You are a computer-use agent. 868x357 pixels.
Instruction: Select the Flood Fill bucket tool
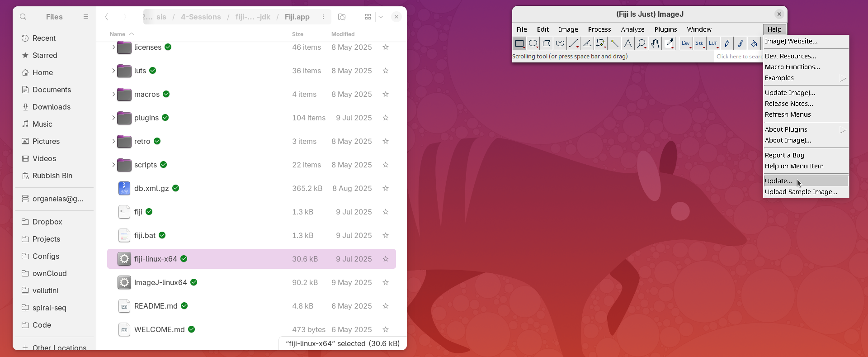tap(754, 43)
